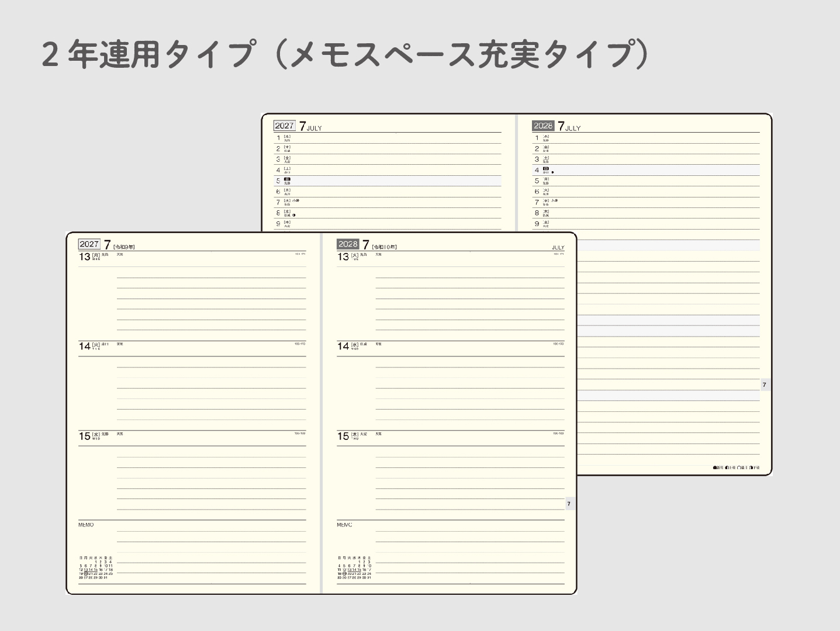840x631 pixels.
Task: Click the MEMO label on the 2027 page
Action: click(x=86, y=525)
